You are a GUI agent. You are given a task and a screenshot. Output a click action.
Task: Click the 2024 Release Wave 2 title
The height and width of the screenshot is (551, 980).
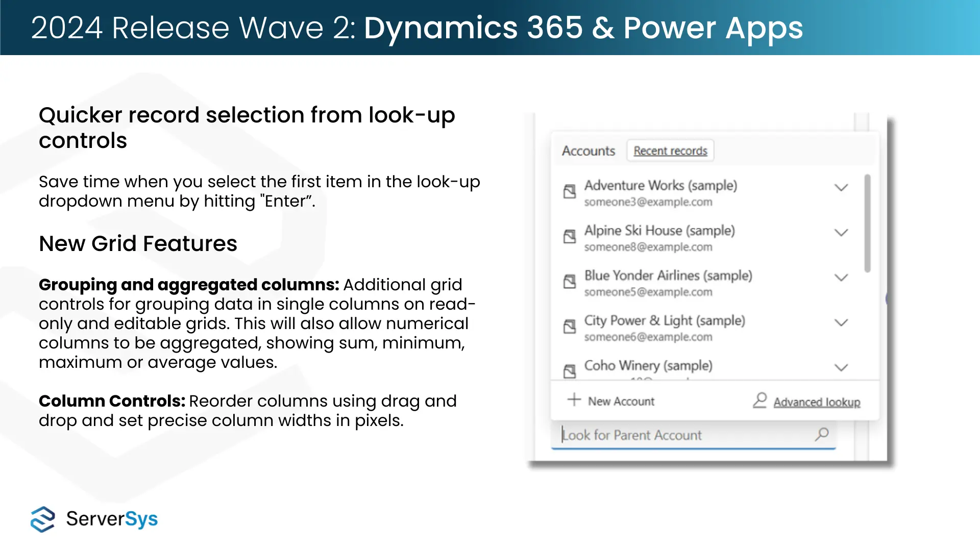pos(416,28)
